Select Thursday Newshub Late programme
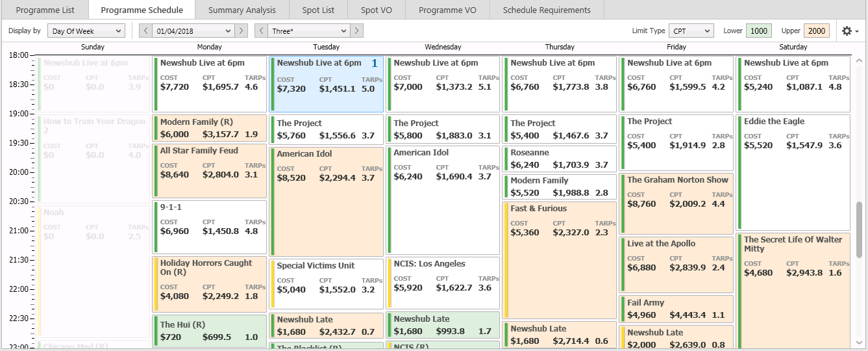 [x=560, y=335]
